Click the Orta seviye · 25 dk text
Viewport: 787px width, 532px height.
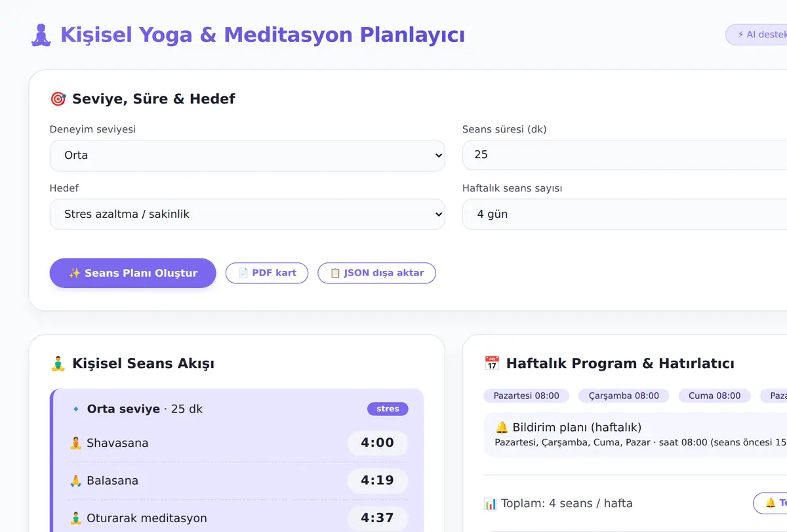(145, 409)
